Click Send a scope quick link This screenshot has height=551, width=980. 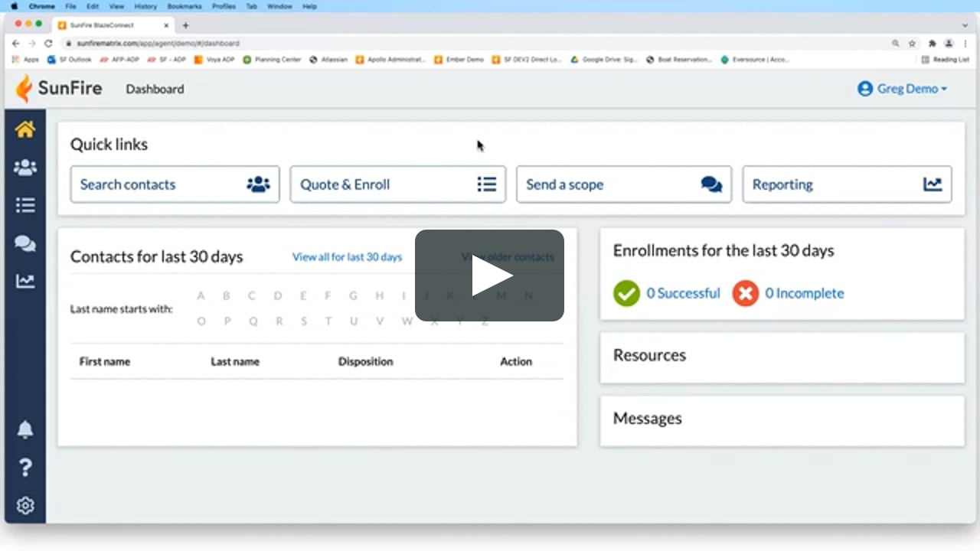point(624,184)
